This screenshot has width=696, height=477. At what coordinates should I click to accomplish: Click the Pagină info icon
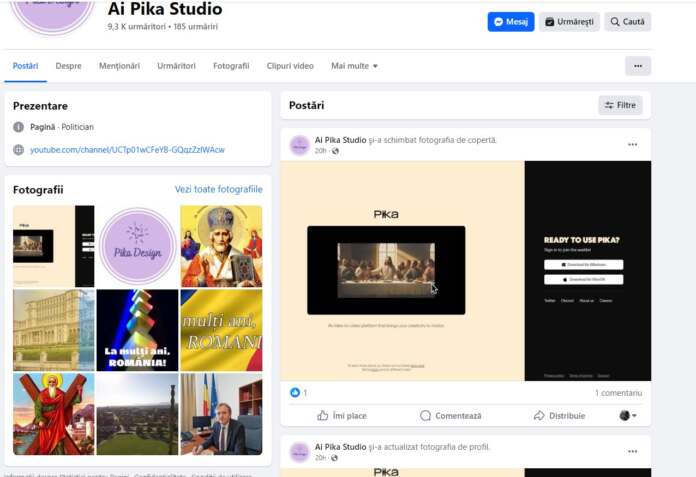(x=18, y=127)
